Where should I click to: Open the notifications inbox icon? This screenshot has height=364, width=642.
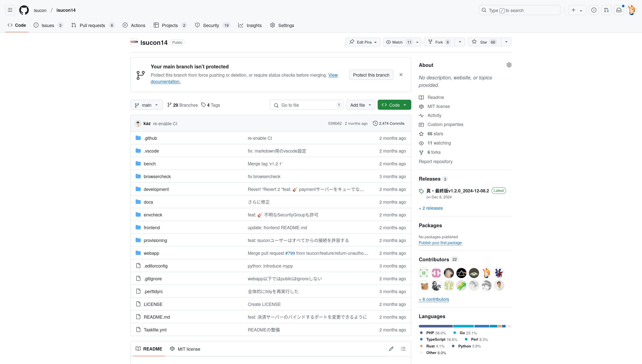[619, 10]
